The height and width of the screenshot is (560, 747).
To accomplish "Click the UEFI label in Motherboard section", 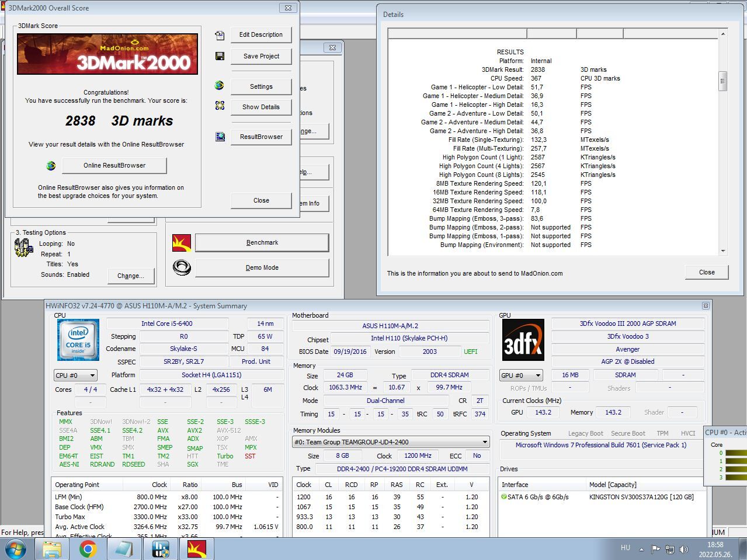I will click(x=470, y=352).
